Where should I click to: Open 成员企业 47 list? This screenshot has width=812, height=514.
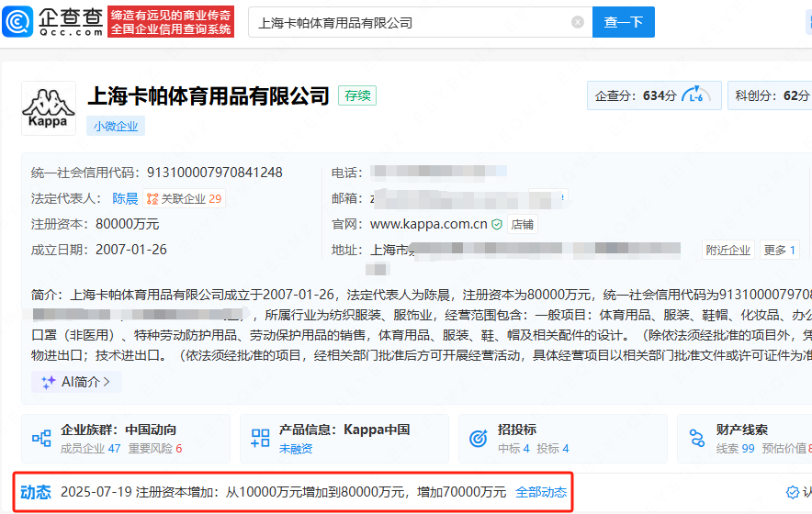[90, 448]
